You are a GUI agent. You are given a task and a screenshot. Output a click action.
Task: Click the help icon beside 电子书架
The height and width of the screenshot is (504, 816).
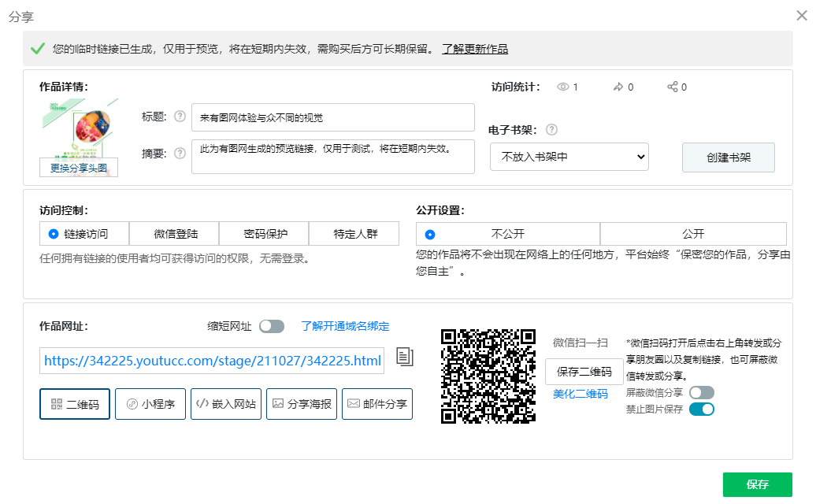[x=551, y=130]
